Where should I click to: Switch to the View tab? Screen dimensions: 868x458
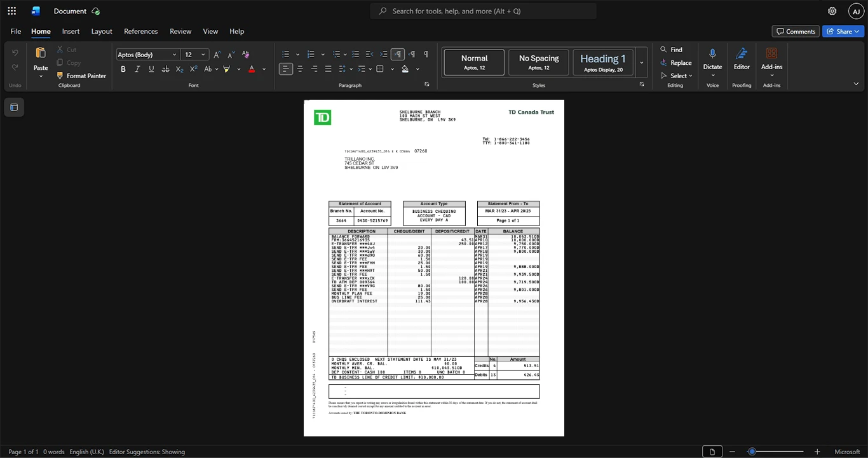pyautogui.click(x=210, y=31)
